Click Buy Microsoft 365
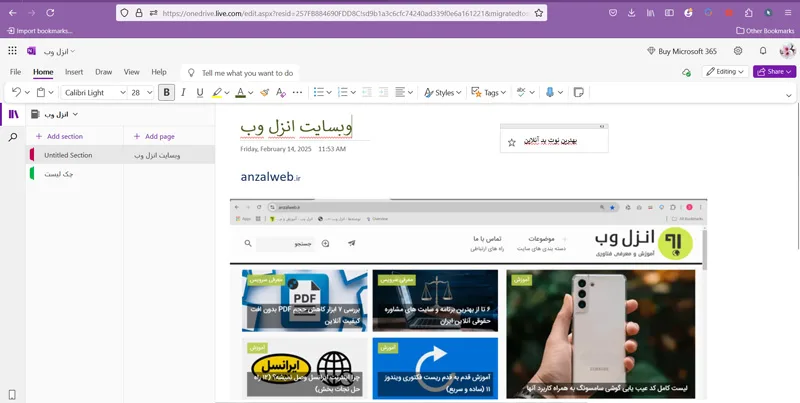 coord(682,51)
